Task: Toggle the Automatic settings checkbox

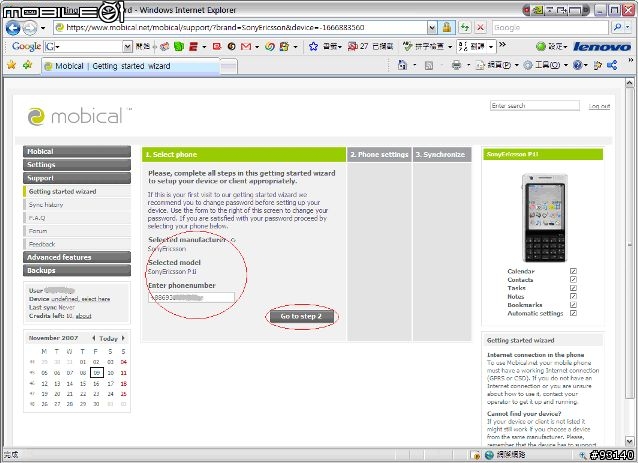Action: pyautogui.click(x=573, y=313)
